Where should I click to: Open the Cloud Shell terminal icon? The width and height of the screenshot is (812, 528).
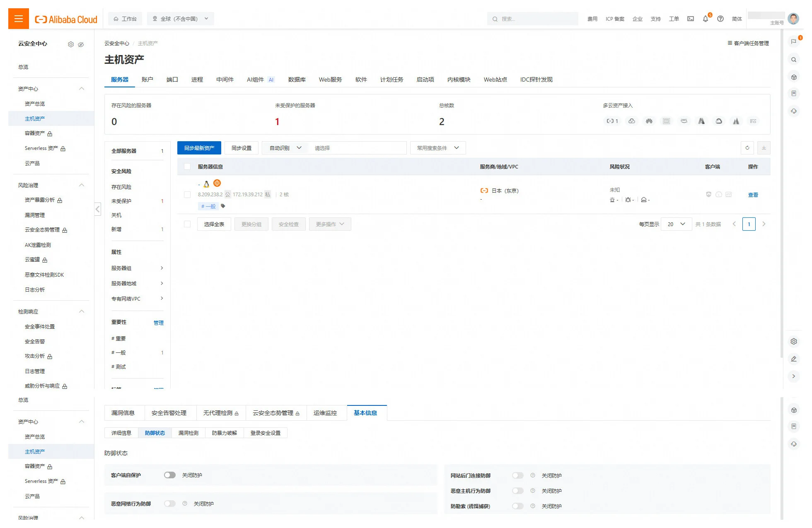690,19
